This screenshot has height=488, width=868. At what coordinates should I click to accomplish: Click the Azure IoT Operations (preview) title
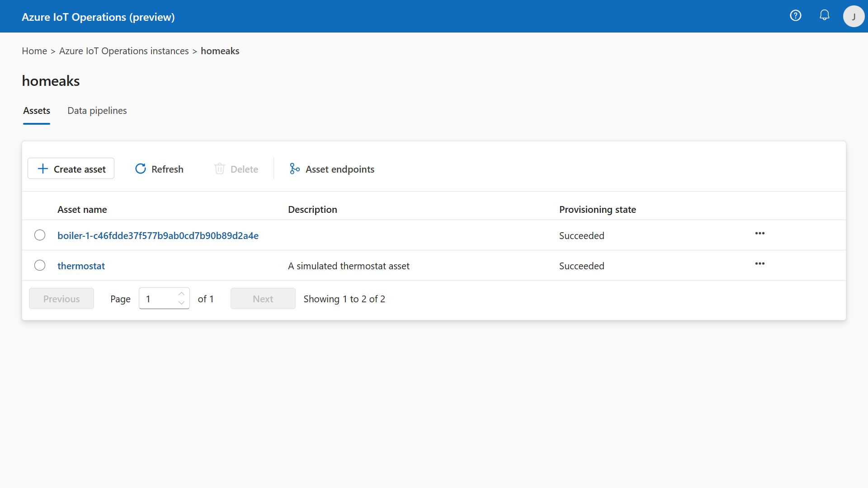pyautogui.click(x=98, y=17)
